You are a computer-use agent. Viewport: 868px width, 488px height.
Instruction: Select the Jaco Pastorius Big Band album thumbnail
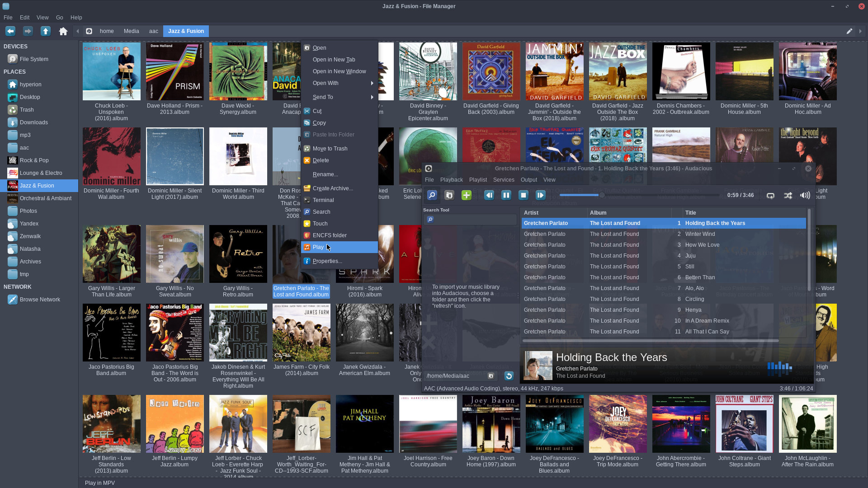click(x=112, y=333)
